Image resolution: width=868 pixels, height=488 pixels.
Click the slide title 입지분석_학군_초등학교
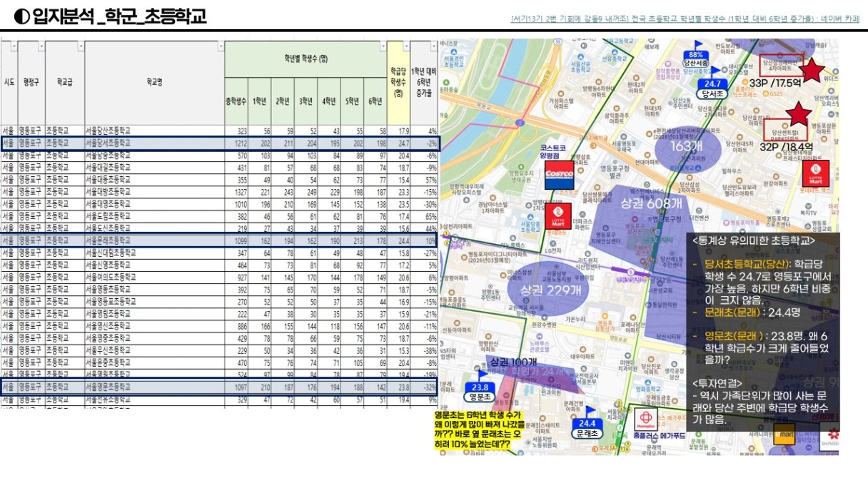[118, 16]
